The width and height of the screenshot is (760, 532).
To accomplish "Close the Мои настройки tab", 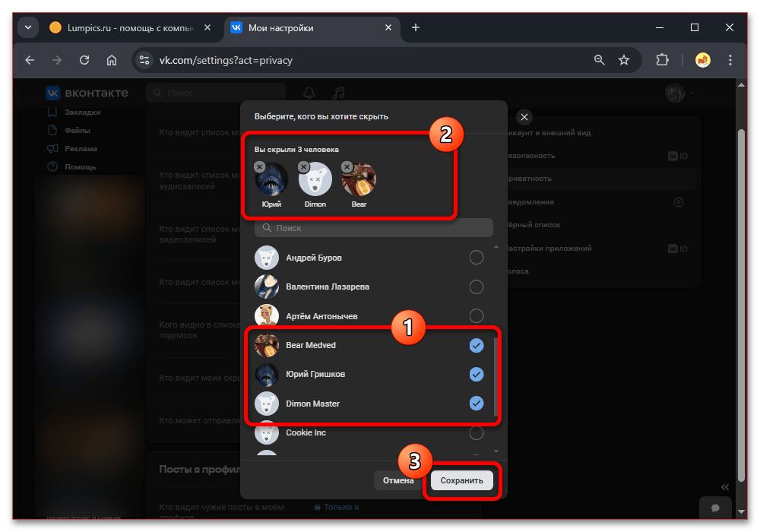I will point(388,27).
